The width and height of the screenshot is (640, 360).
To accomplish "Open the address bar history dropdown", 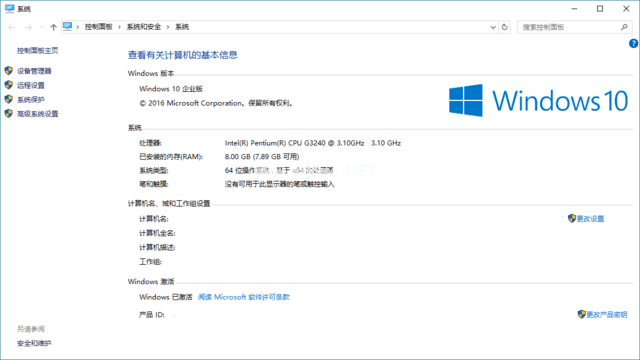I will (493, 27).
